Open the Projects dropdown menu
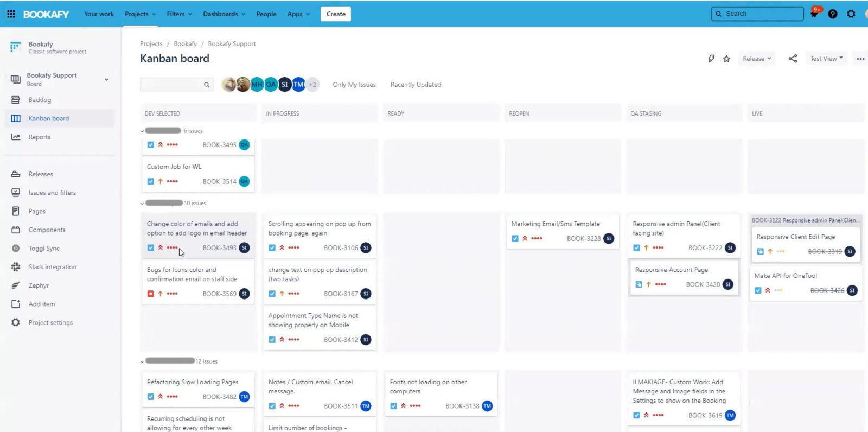The height and width of the screenshot is (432, 868). coord(140,14)
